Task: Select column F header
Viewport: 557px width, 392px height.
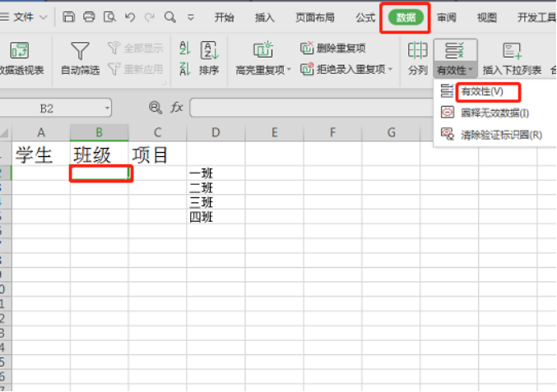Action: point(332,132)
